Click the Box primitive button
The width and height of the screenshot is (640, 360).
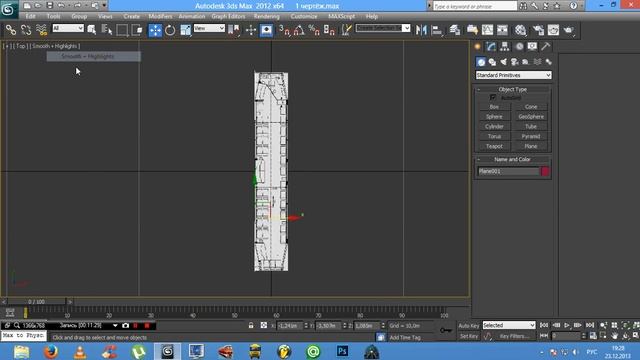point(494,107)
